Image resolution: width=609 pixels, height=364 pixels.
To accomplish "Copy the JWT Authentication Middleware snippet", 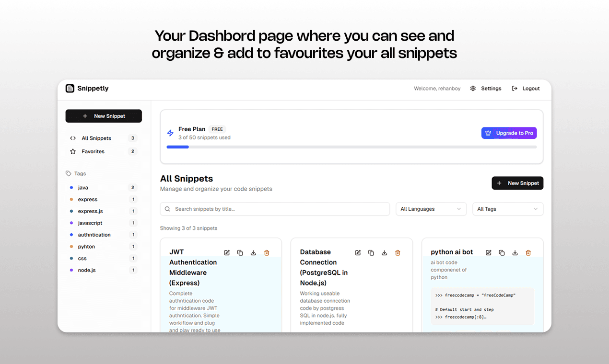I will (x=240, y=253).
